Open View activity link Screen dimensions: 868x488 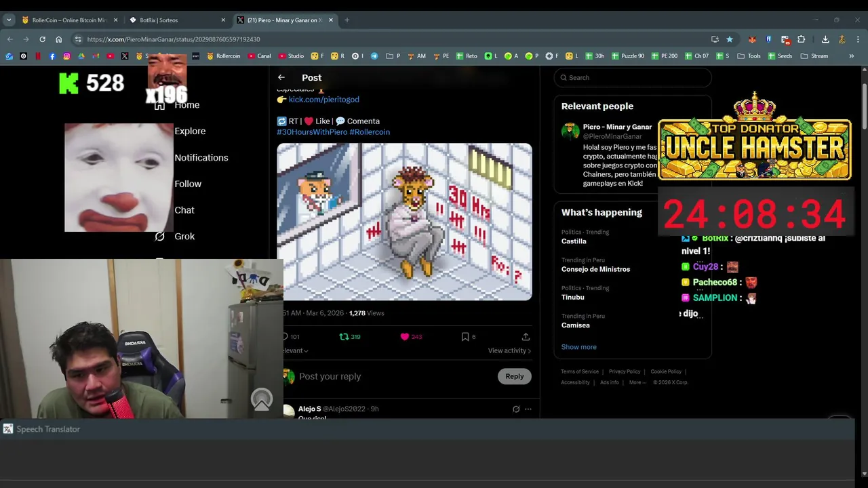(x=509, y=350)
